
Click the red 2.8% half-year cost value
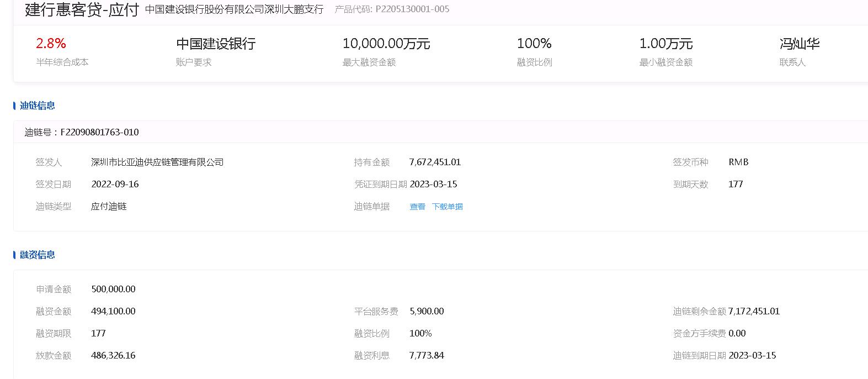(51, 44)
